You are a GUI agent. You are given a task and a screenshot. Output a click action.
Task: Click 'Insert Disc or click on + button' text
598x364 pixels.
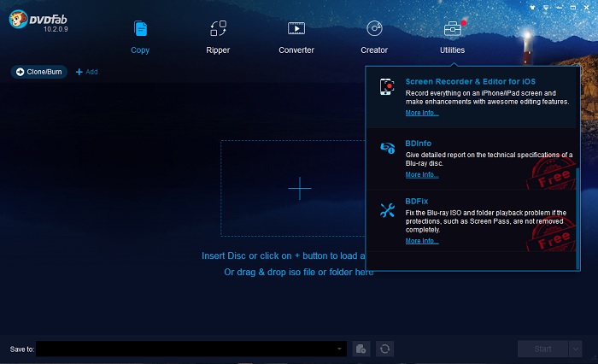click(283, 255)
